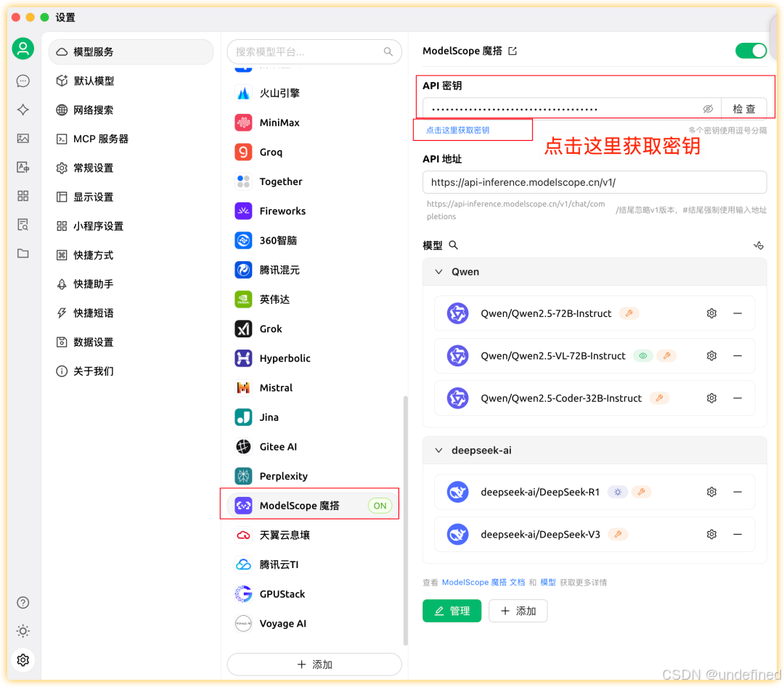Select 小程序设置 settings menu
This screenshot has width=784, height=687.
[x=131, y=226]
